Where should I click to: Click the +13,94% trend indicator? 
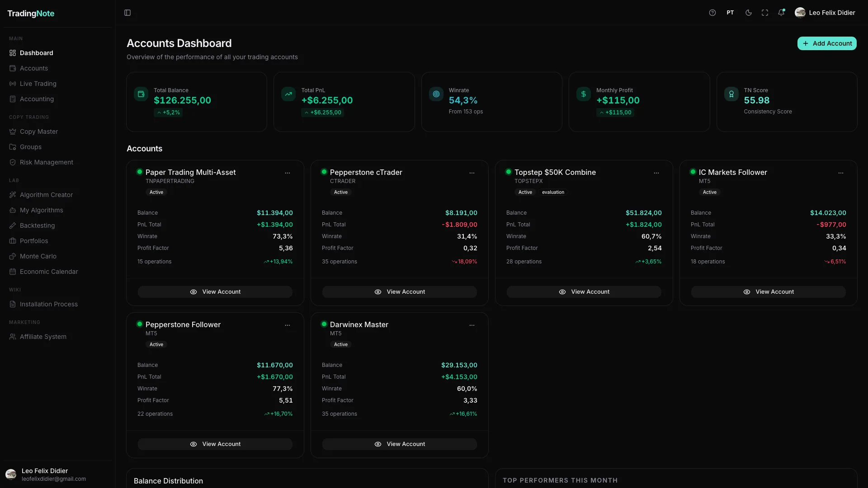pyautogui.click(x=278, y=262)
